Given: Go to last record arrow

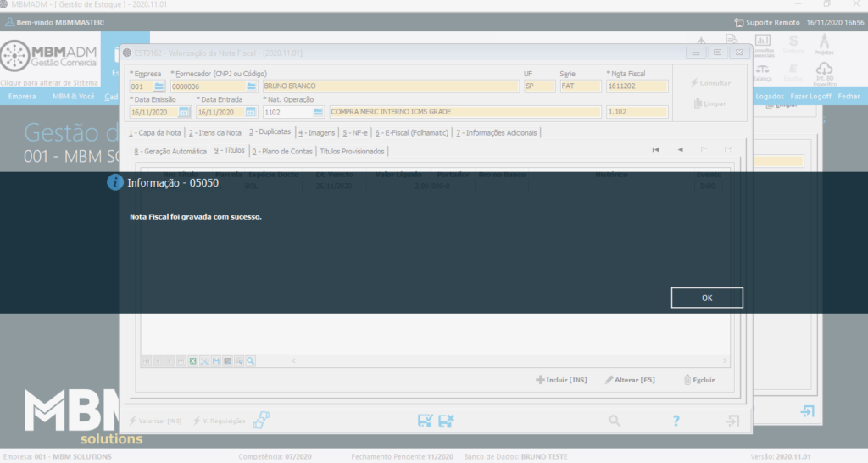Looking at the screenshot, I should tap(728, 149).
